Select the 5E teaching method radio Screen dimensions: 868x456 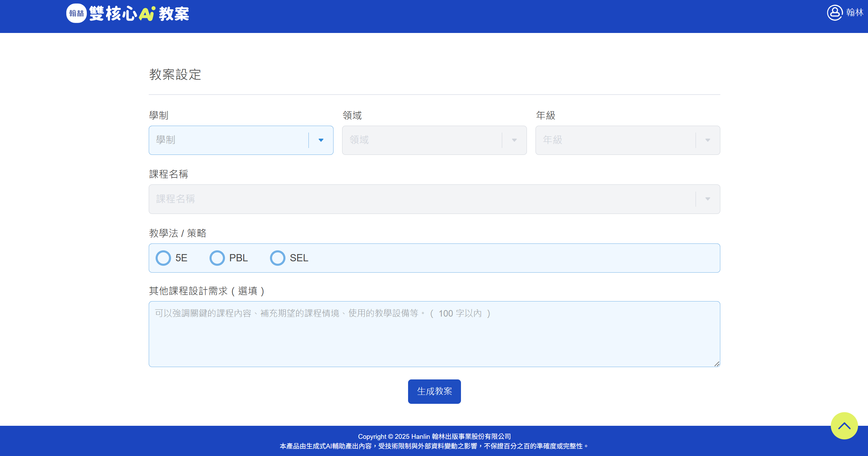click(x=163, y=258)
